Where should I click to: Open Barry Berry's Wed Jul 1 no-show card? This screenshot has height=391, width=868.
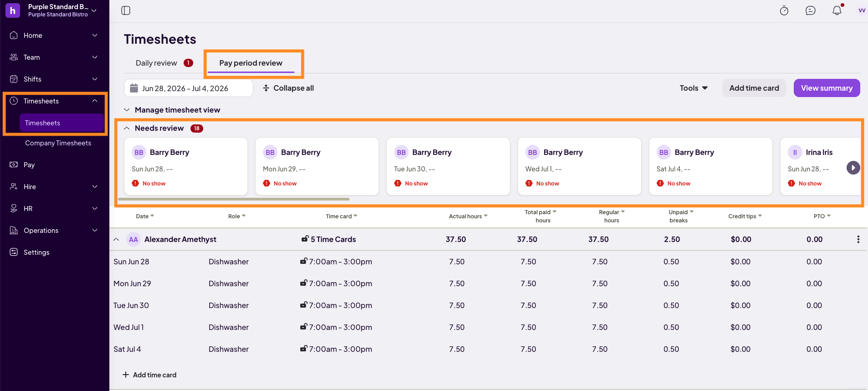580,166
